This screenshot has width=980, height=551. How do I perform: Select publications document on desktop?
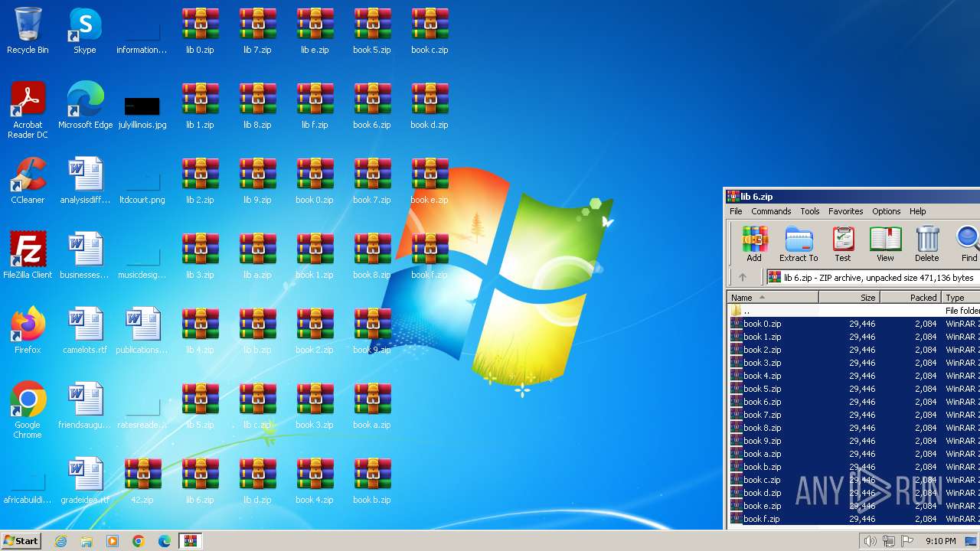coord(142,331)
